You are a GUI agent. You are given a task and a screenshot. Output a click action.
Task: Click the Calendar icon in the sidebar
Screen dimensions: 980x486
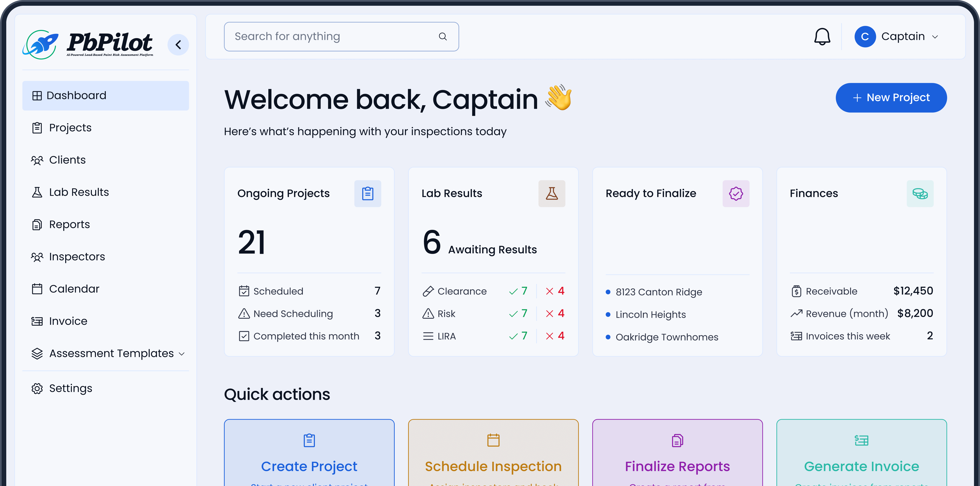click(x=37, y=289)
